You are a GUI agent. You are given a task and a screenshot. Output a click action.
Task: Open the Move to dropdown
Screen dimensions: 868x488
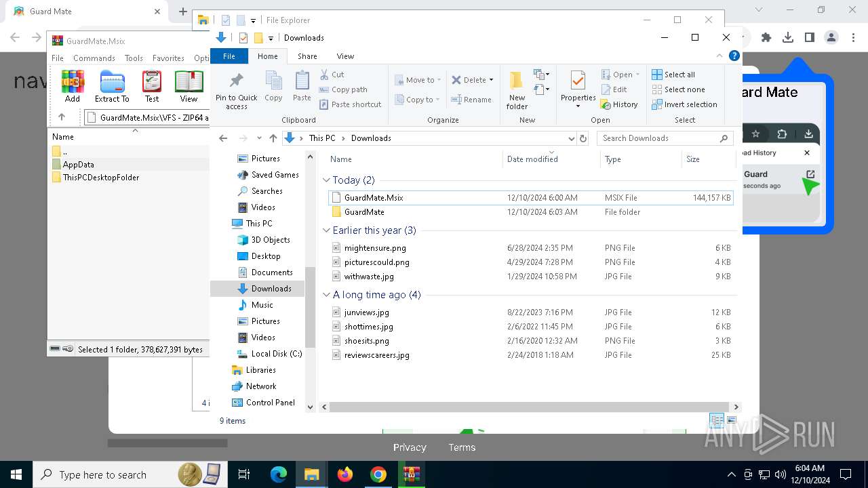pos(418,80)
